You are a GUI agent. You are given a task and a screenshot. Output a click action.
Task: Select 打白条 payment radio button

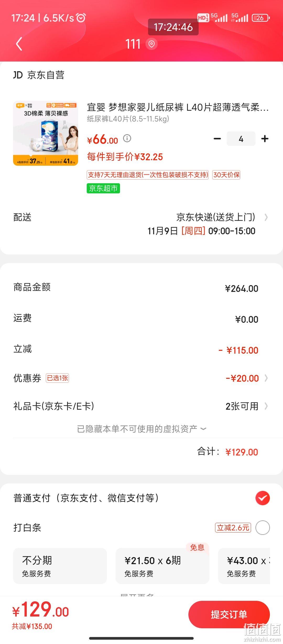pos(263,528)
